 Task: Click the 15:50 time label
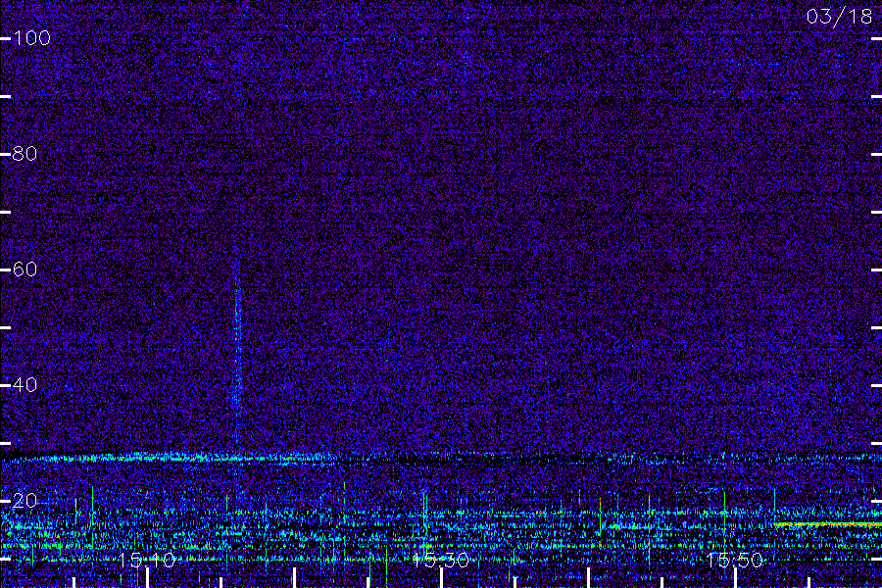[x=735, y=560]
